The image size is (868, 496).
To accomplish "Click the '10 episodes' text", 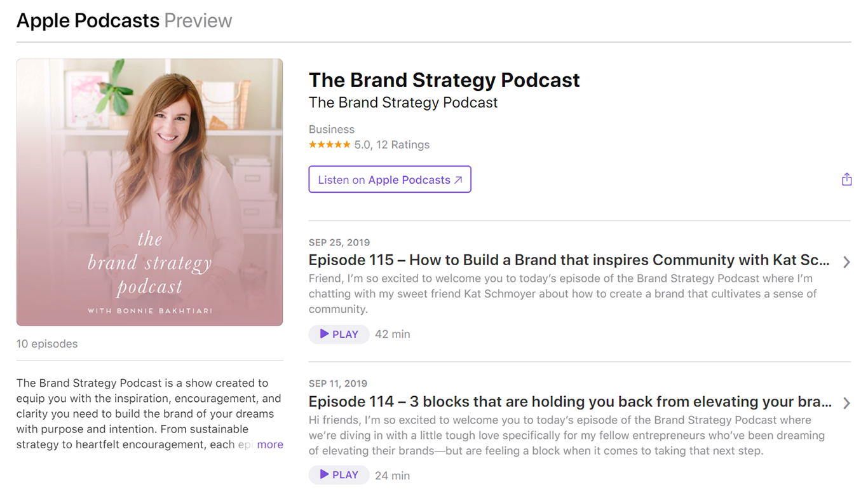I will pyautogui.click(x=47, y=344).
